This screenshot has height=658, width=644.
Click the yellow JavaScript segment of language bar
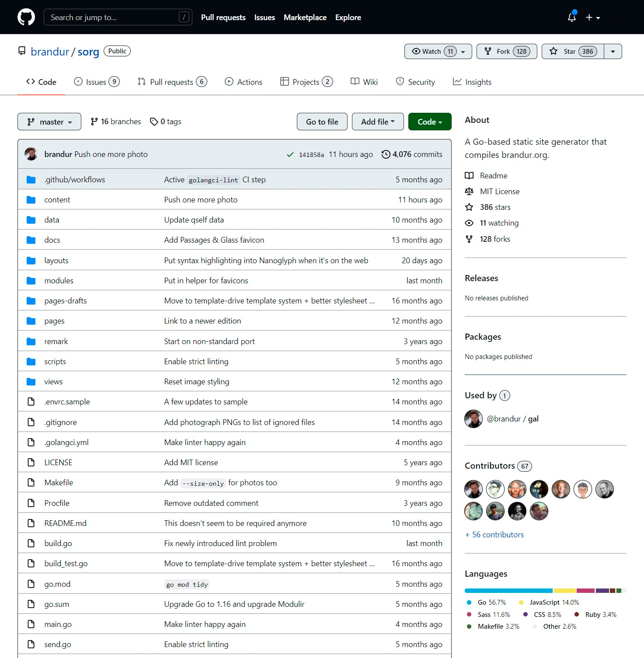565,591
